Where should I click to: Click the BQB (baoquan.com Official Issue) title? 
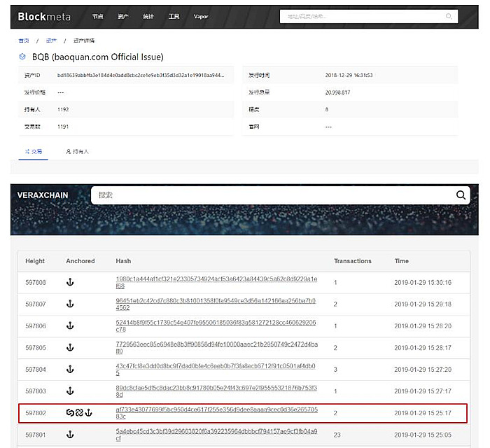coord(98,57)
